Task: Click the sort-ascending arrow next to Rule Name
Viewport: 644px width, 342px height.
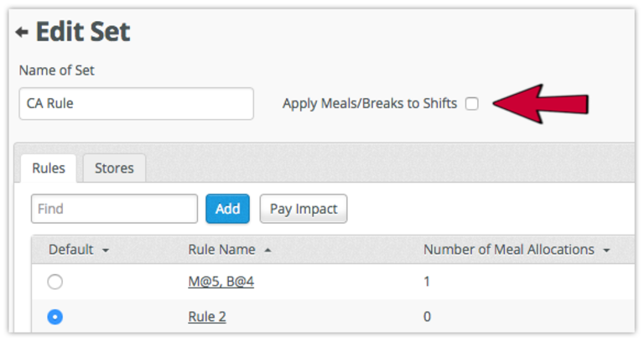Action: pos(267,250)
